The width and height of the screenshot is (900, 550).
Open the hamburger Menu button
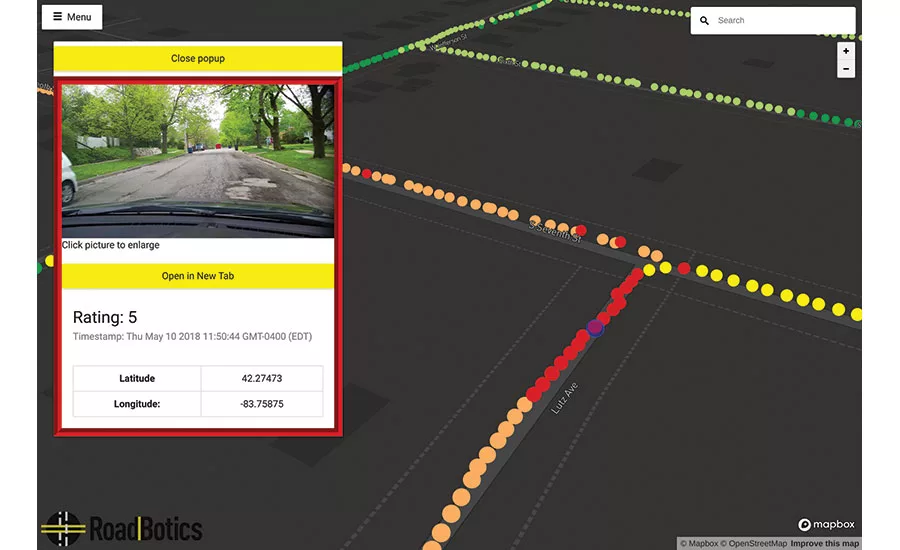[x=72, y=17]
